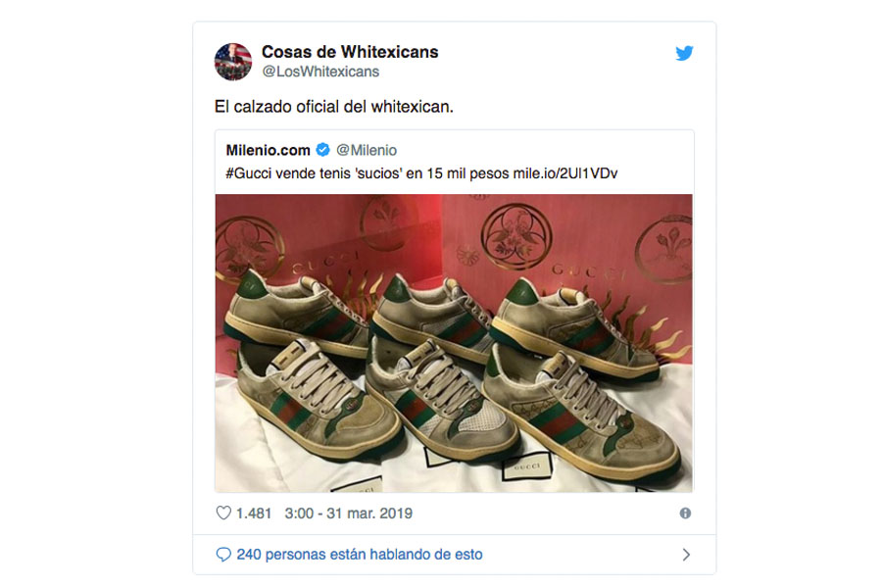This screenshot has width=882, height=588.
Task: Click the reply speech bubble icon
Action: tap(223, 555)
